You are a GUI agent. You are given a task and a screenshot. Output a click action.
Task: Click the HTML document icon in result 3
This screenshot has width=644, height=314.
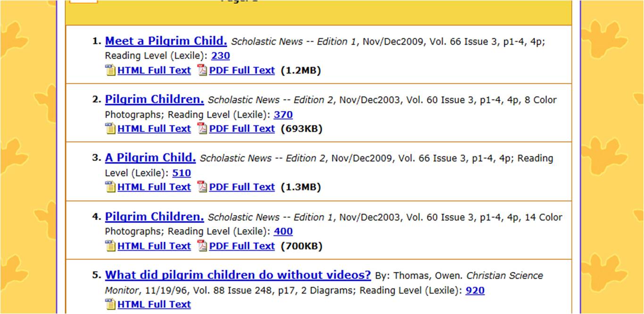click(110, 187)
